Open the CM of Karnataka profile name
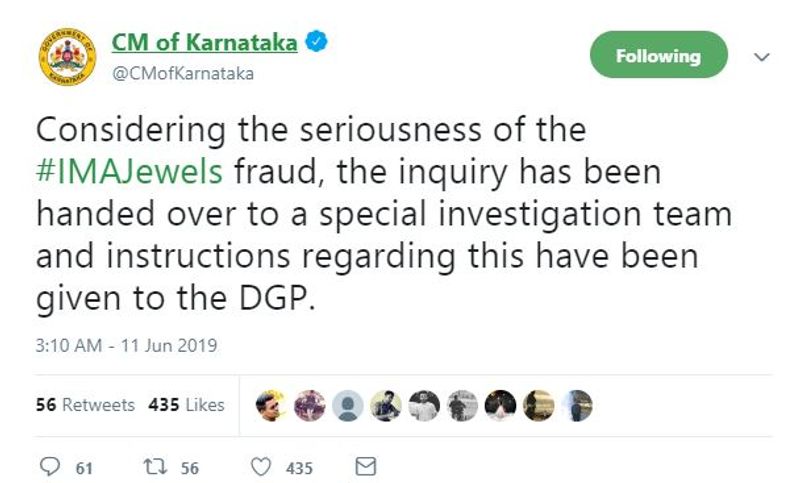Image resolution: width=800 pixels, height=483 pixels. [204, 42]
